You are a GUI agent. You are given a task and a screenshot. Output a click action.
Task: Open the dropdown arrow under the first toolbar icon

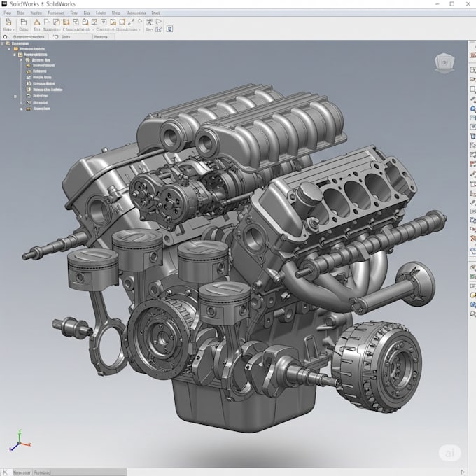13,30
